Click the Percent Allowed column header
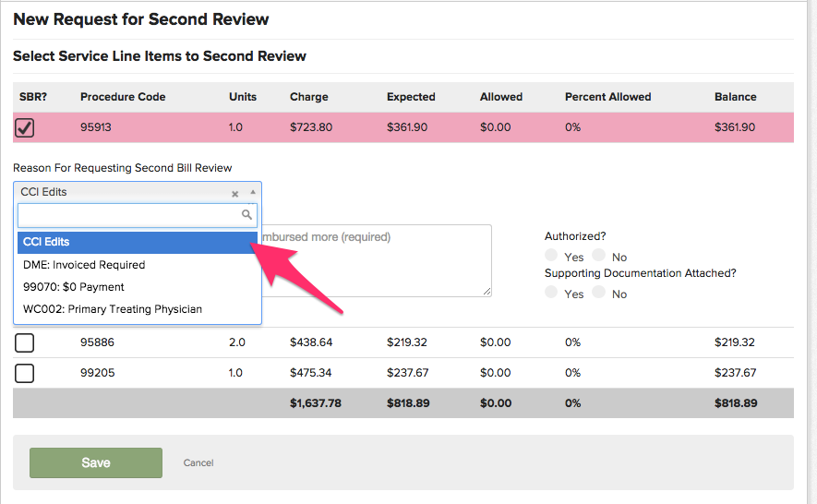 [x=608, y=97]
